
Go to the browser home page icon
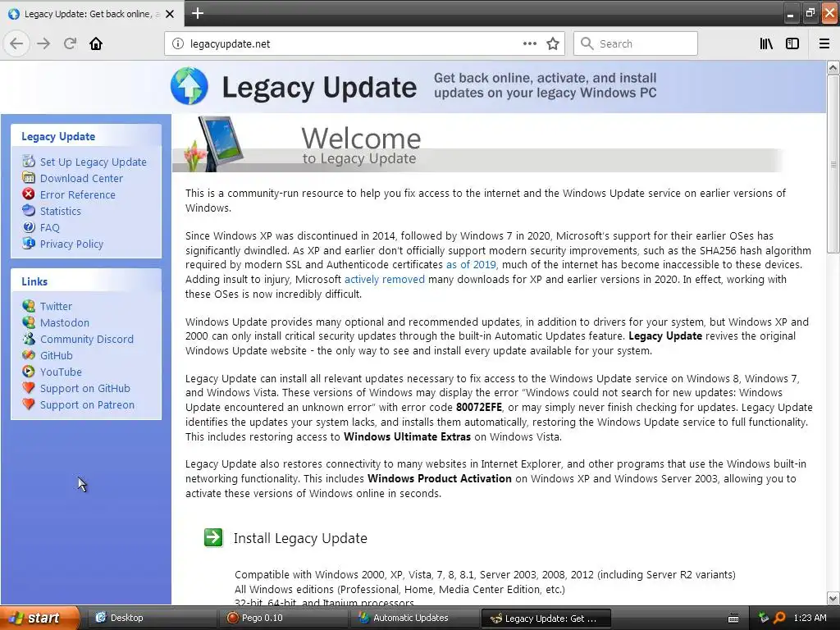(96, 43)
